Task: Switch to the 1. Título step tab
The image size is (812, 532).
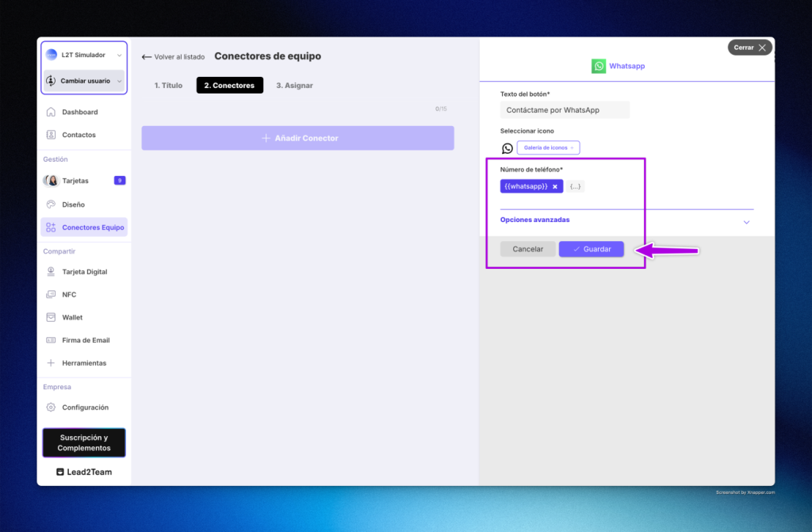Action: 168,86
